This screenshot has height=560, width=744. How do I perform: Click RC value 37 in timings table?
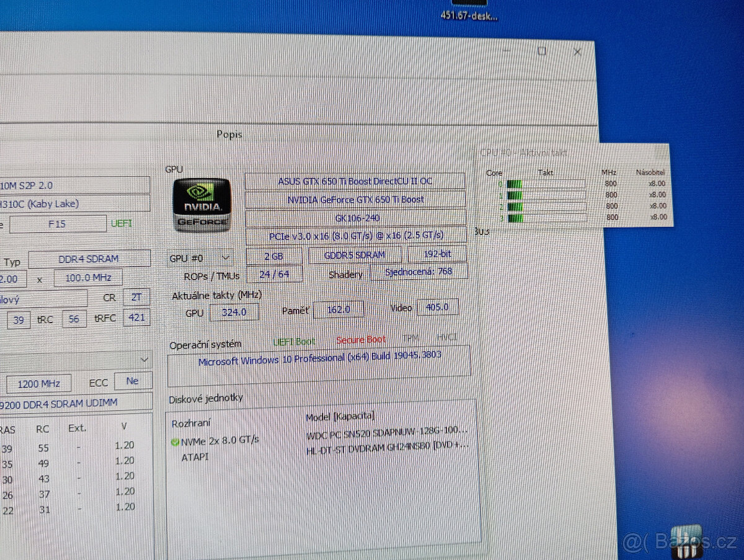click(x=43, y=494)
